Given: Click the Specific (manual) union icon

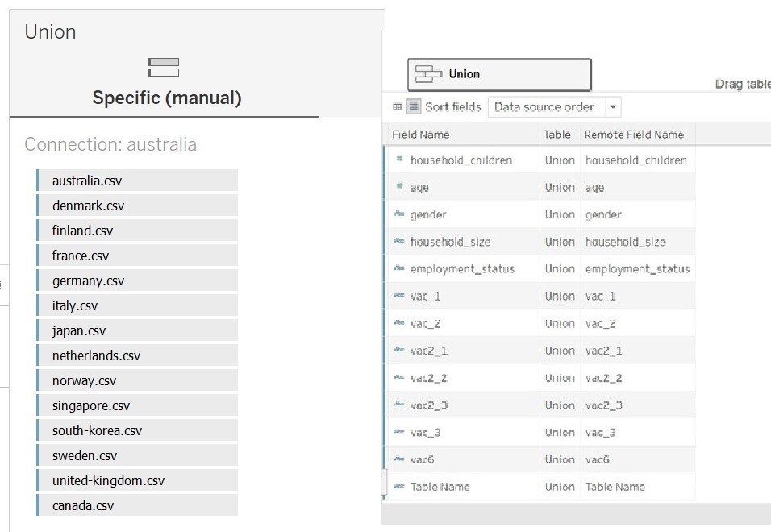Looking at the screenshot, I should click(x=164, y=67).
